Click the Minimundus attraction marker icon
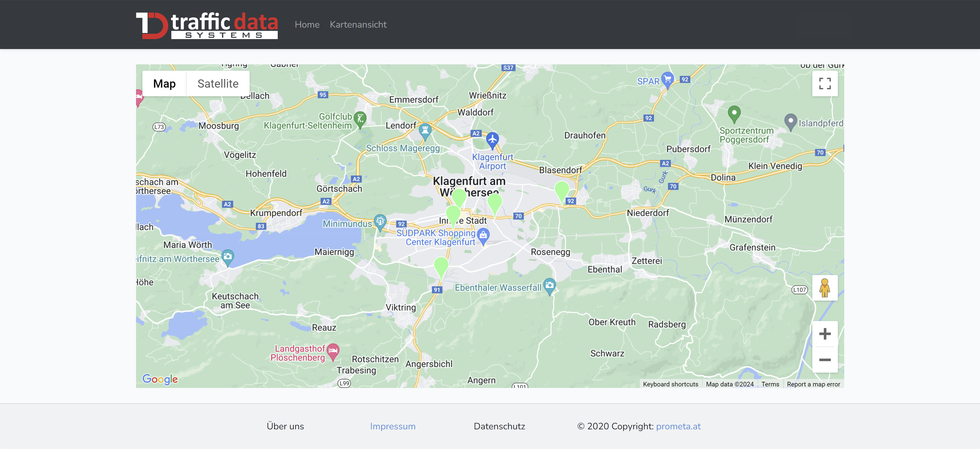Screen dimensions: 980x449 pyautogui.click(x=380, y=221)
